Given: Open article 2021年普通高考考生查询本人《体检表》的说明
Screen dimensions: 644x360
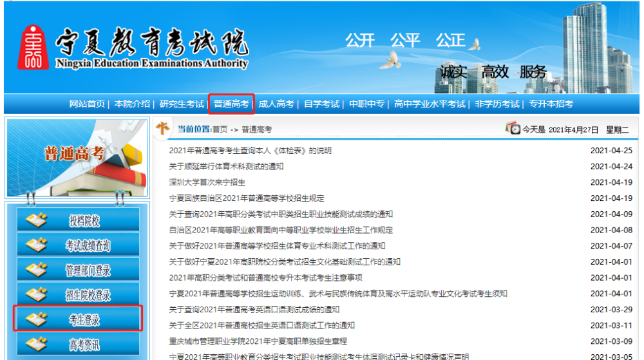Looking at the screenshot, I should (250, 151).
